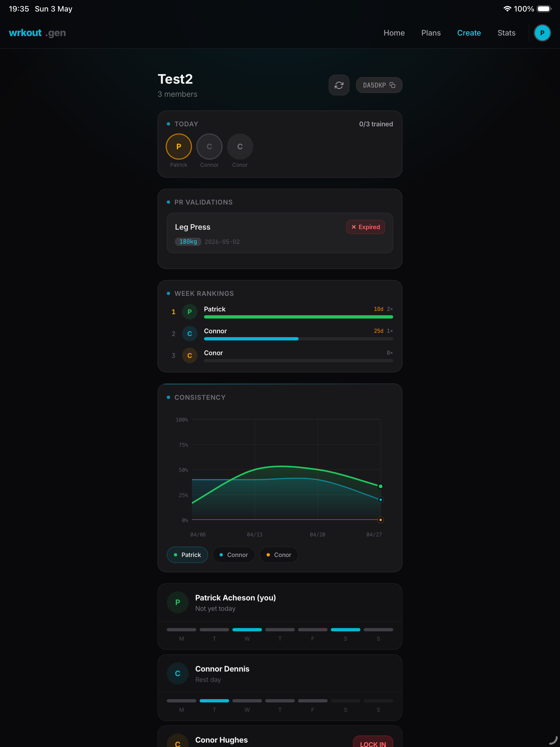Tap the "180kg" weight tag
This screenshot has width=560, height=747.
(188, 242)
